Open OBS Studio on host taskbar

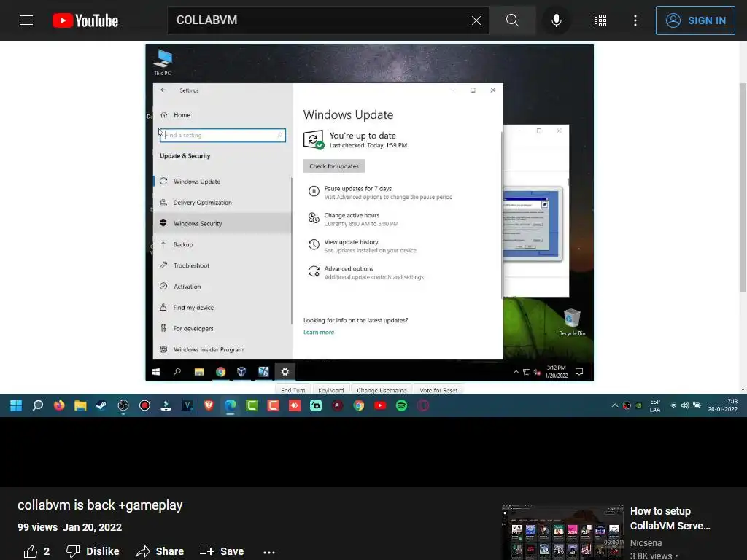(x=123, y=405)
